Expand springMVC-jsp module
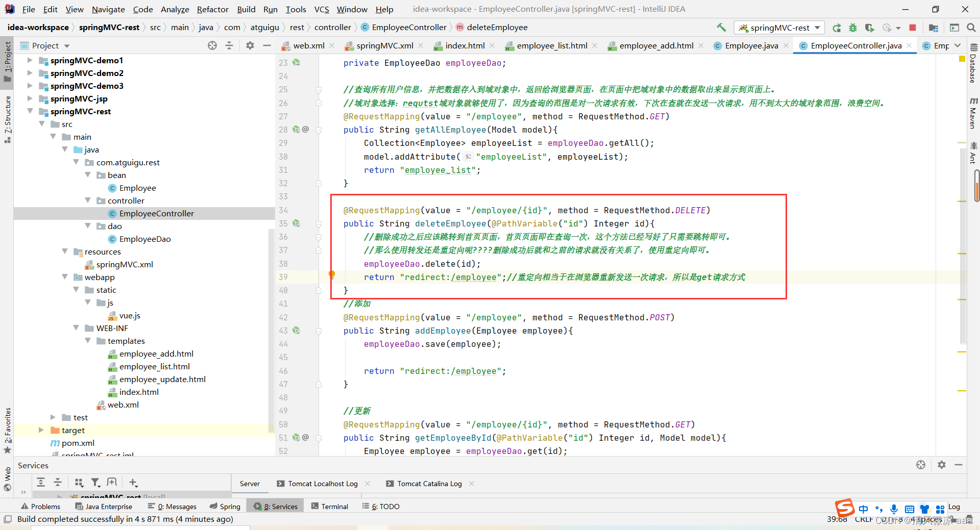Screen dimensions: 980x530 pos(30,98)
